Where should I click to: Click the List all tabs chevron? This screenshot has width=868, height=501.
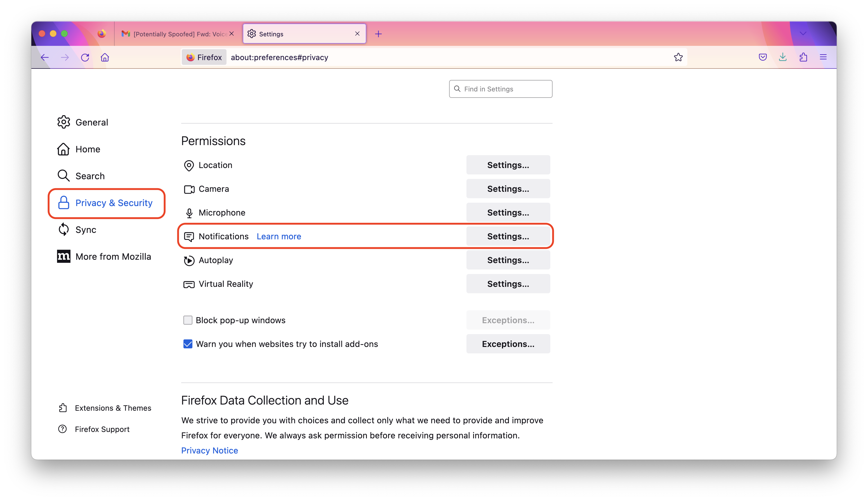[x=803, y=34]
